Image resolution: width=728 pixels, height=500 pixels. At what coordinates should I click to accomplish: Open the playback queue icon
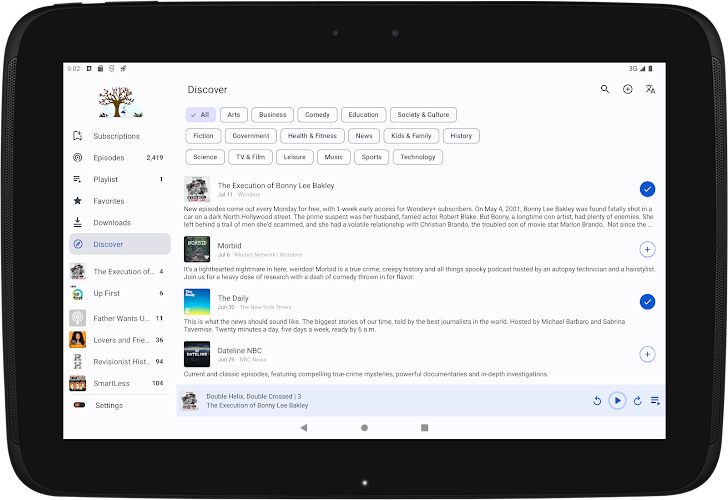pos(655,401)
